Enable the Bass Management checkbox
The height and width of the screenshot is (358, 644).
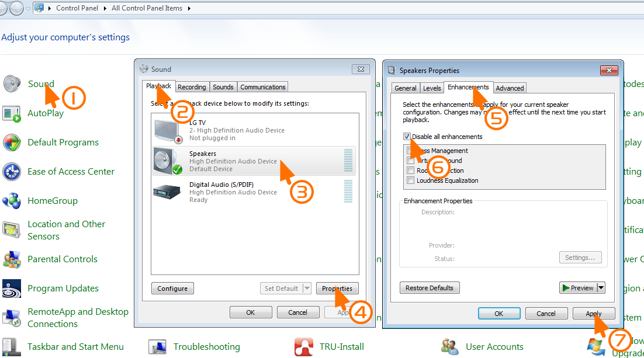point(410,151)
